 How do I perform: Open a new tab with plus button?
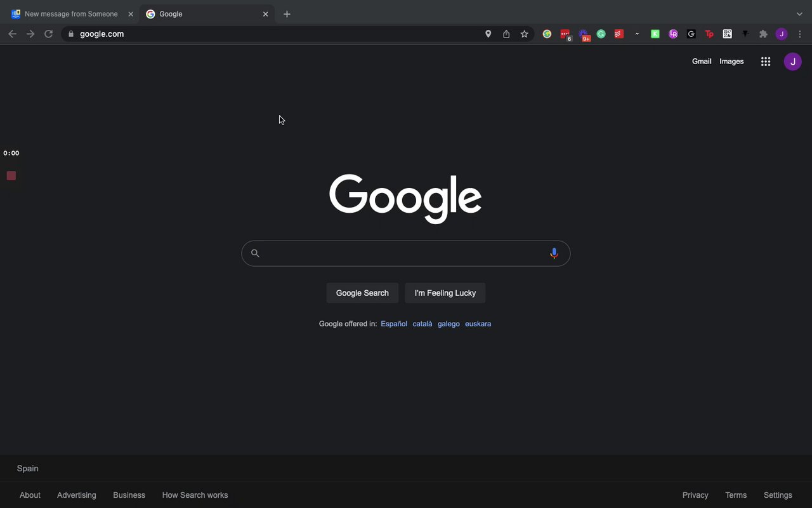coord(287,14)
